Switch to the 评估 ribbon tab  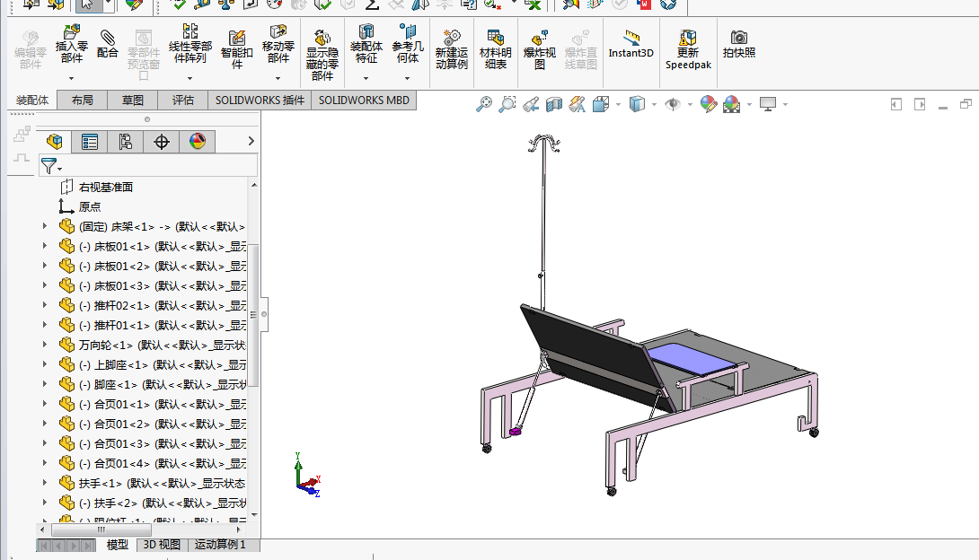[x=183, y=101]
